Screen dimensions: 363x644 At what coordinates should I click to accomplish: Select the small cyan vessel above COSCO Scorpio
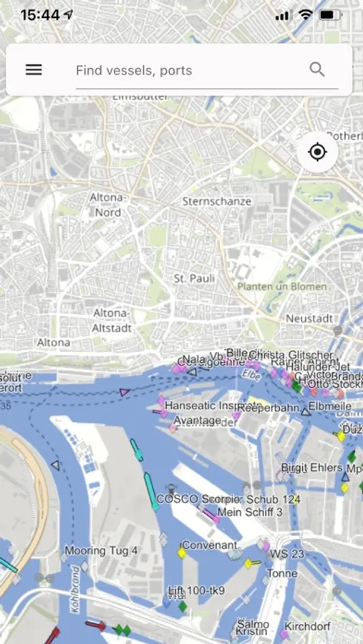point(137,449)
